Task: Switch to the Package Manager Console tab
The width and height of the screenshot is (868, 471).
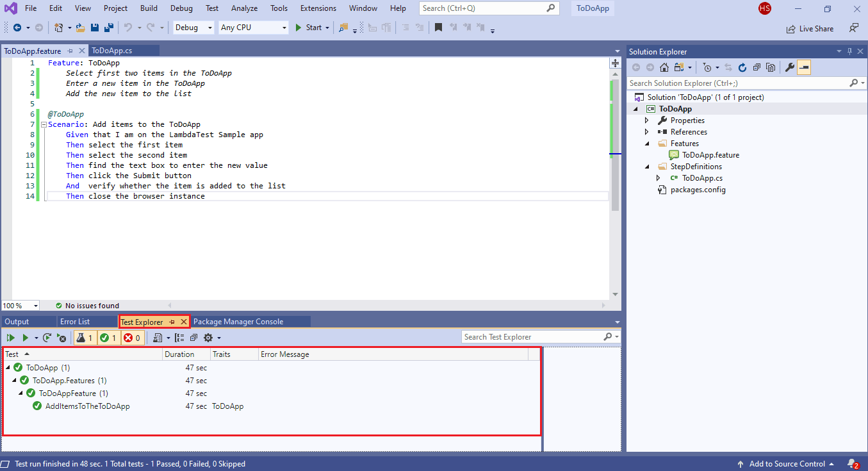Action: (x=238, y=322)
